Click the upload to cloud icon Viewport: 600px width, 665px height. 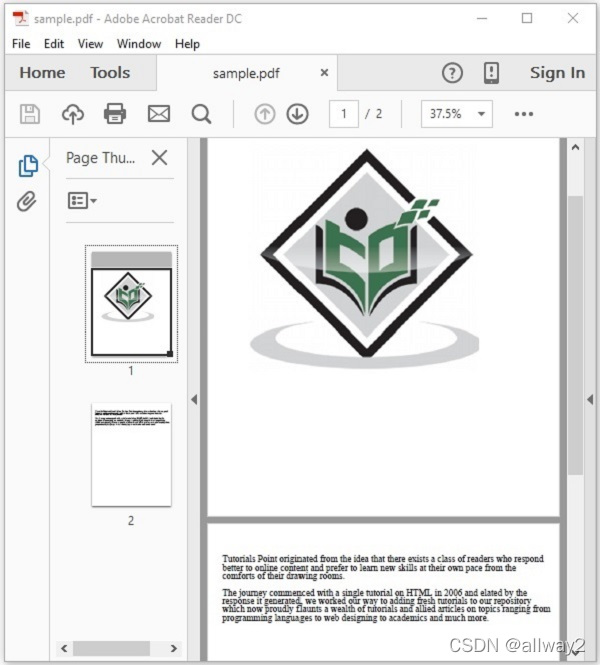point(73,114)
